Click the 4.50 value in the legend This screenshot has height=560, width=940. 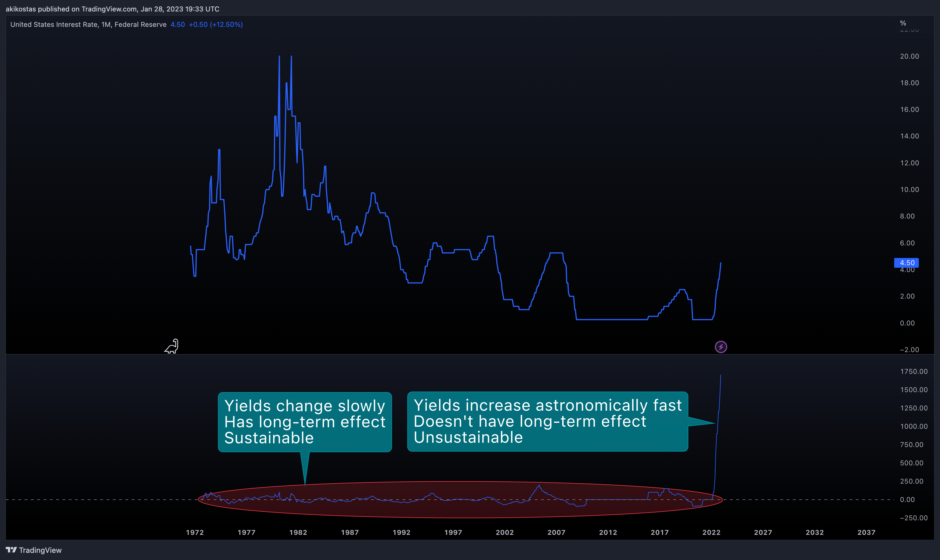point(177,25)
